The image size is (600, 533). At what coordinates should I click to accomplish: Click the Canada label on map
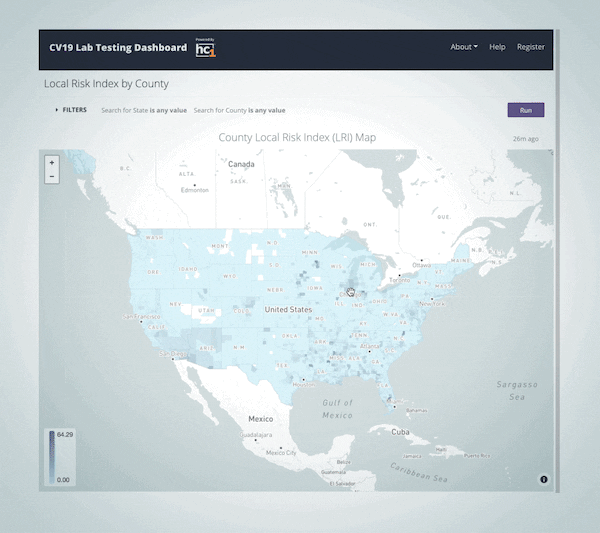pyautogui.click(x=241, y=164)
